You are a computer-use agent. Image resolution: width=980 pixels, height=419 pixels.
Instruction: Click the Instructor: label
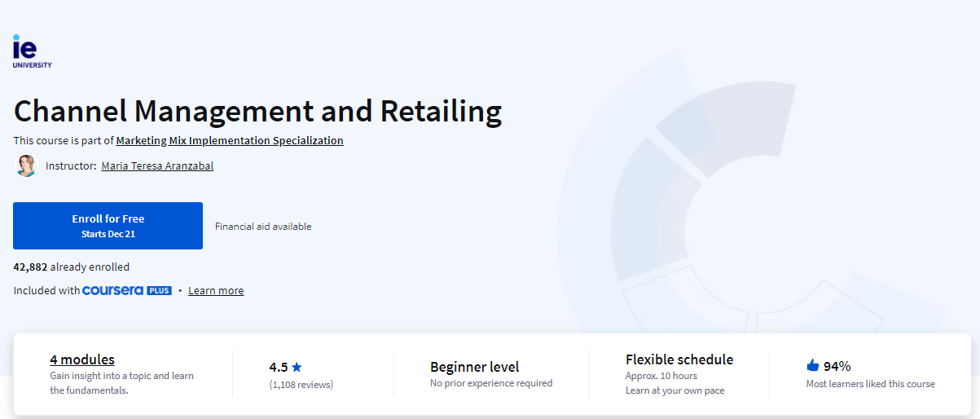point(71,165)
